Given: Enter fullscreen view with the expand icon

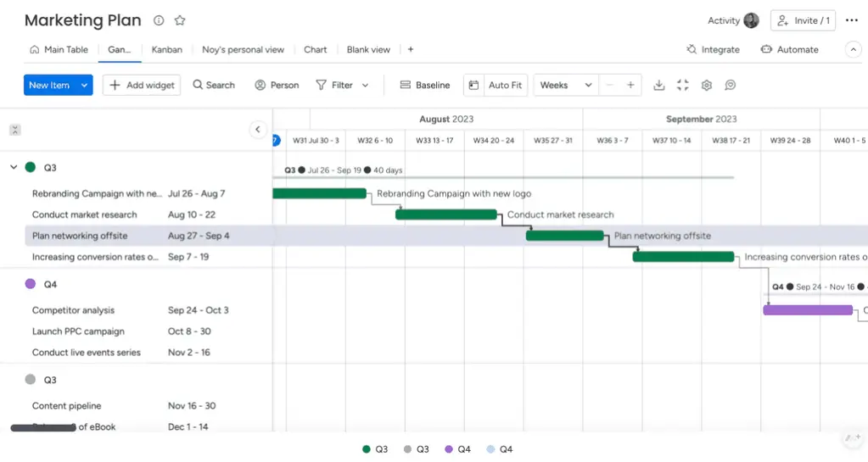Looking at the screenshot, I should 682,85.
